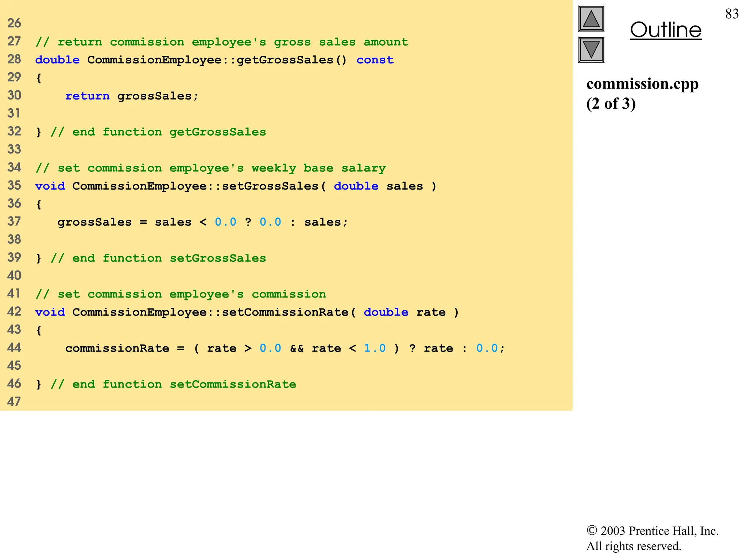The height and width of the screenshot is (560, 747).
Task: Click the Prentice Hall copyright text
Action: tap(652, 531)
